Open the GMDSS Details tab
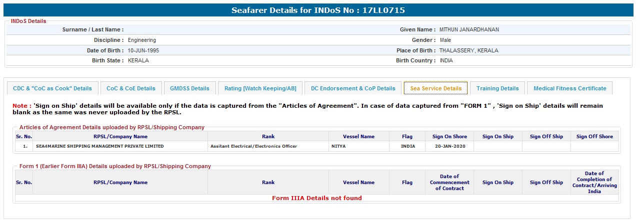 [189, 88]
